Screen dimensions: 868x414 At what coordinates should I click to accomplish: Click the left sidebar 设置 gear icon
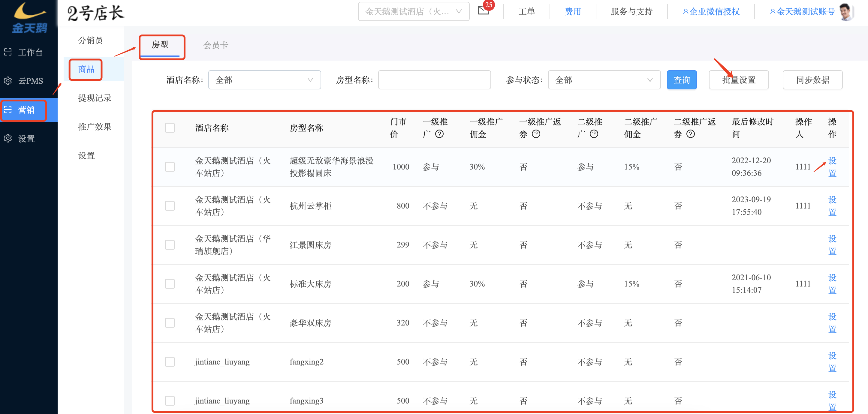point(8,138)
